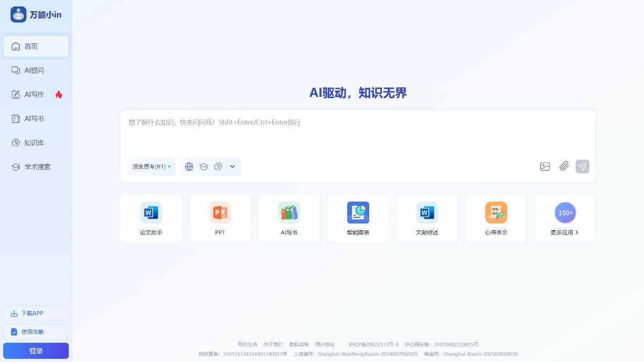Enable the scholar mode graduation cap icon

[x=203, y=166]
